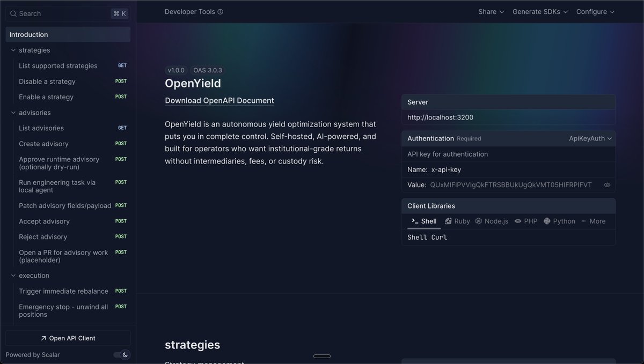The width and height of the screenshot is (644, 364).
Task: Click Download OpenAPI Document link
Action: pyautogui.click(x=219, y=101)
